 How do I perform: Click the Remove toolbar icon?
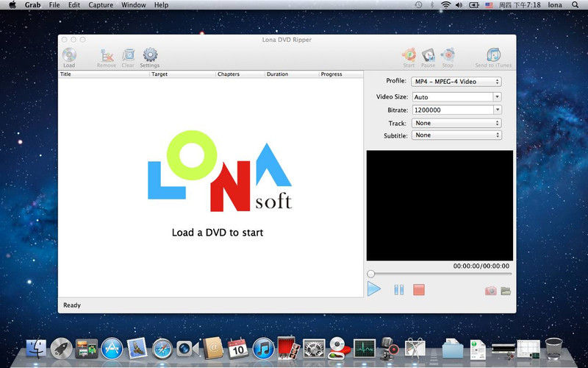point(107,56)
